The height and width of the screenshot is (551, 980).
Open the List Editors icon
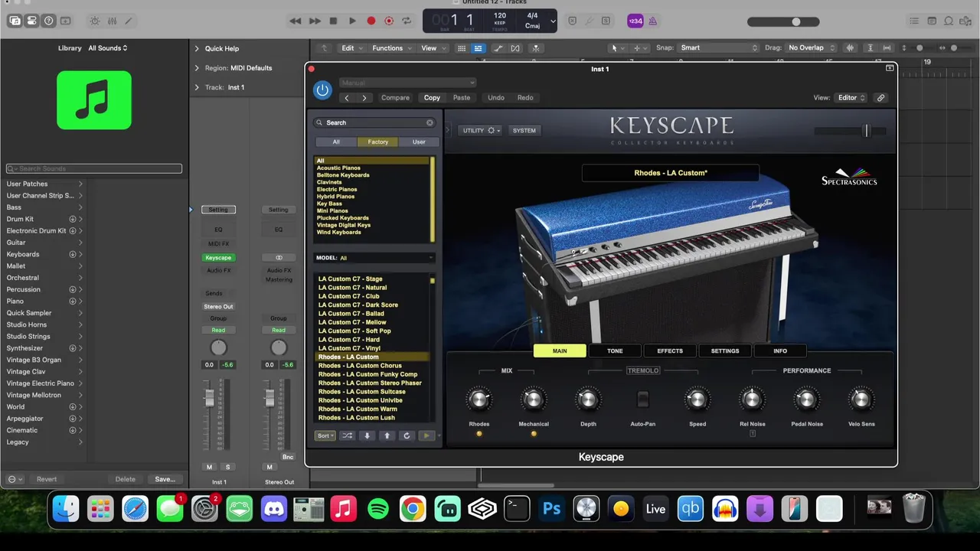click(913, 21)
